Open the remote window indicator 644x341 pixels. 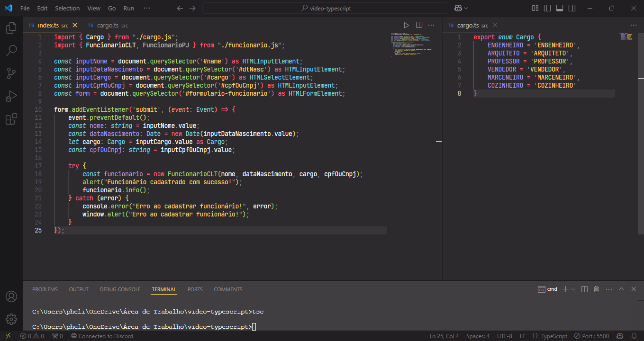pyautogui.click(x=8, y=336)
